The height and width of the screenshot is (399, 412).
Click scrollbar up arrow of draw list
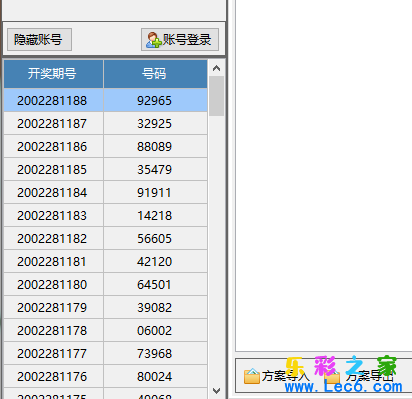point(216,68)
